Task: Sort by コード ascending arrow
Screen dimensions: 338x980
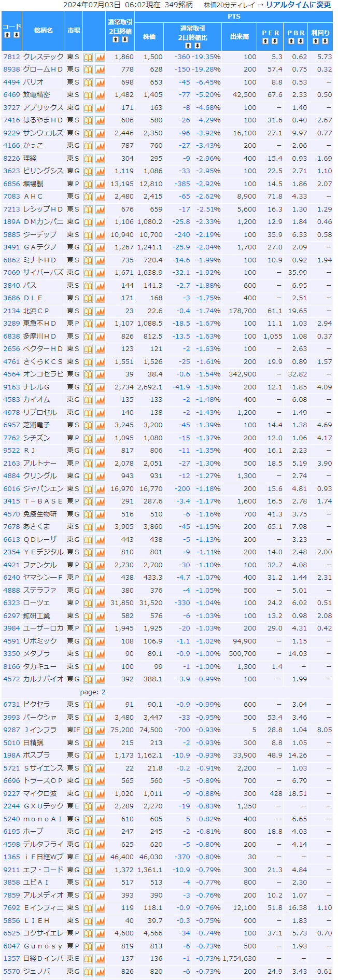Action: coord(7,35)
